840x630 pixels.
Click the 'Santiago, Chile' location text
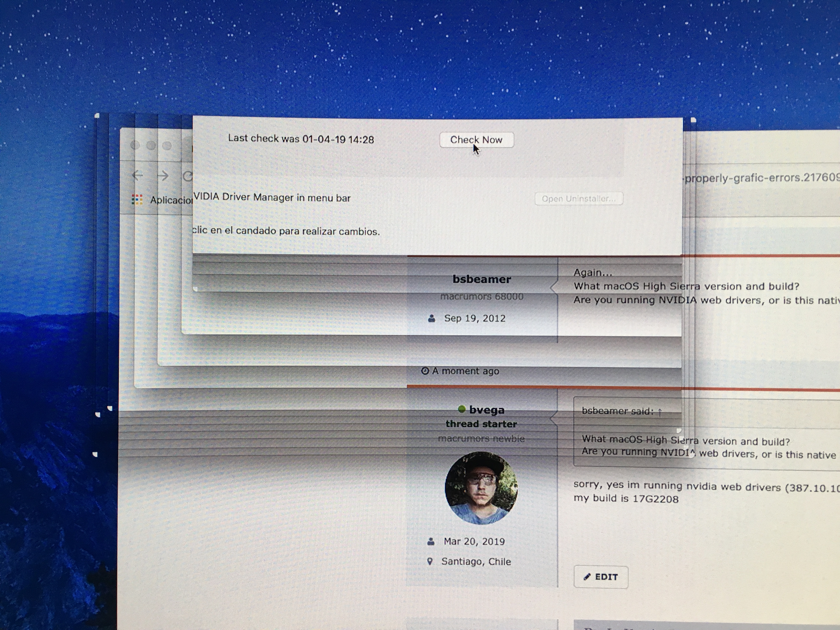click(476, 562)
